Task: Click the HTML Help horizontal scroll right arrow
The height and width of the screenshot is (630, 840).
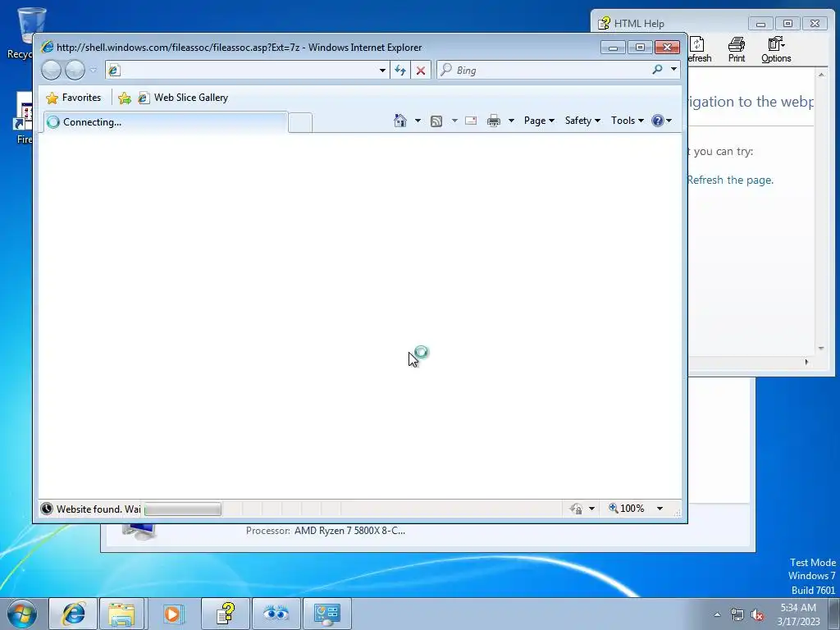Action: (807, 362)
